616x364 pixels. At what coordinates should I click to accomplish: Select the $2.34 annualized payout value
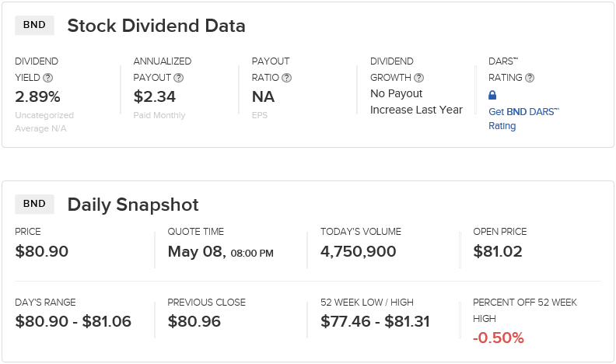[155, 96]
